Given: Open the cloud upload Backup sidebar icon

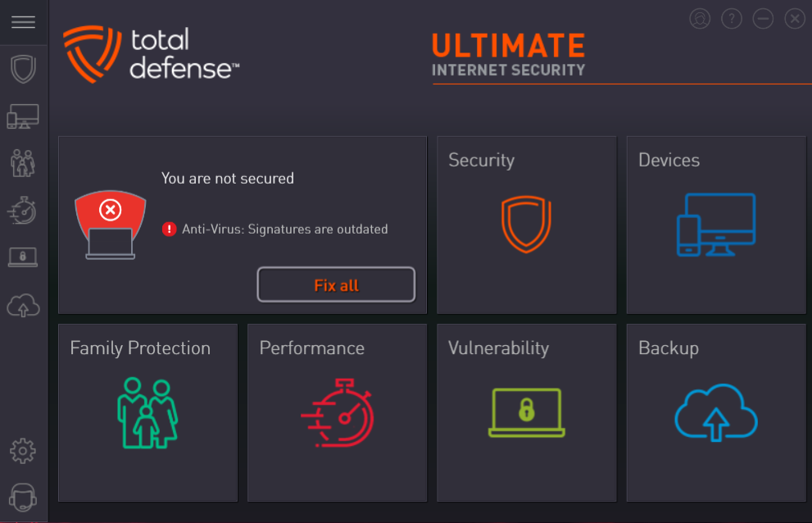Looking at the screenshot, I should [x=23, y=305].
